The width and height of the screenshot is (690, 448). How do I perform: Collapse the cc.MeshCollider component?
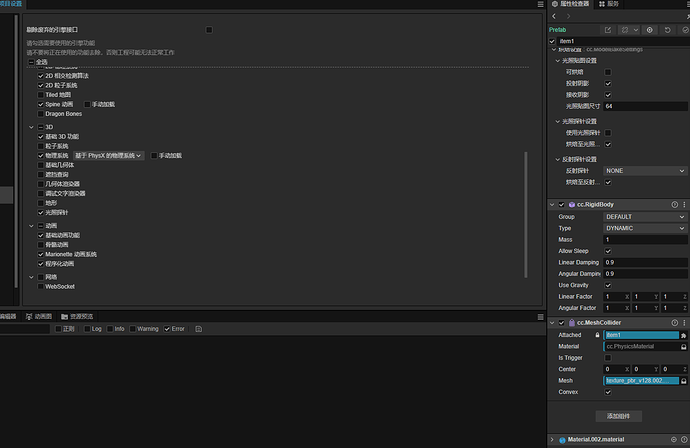[x=552, y=323]
